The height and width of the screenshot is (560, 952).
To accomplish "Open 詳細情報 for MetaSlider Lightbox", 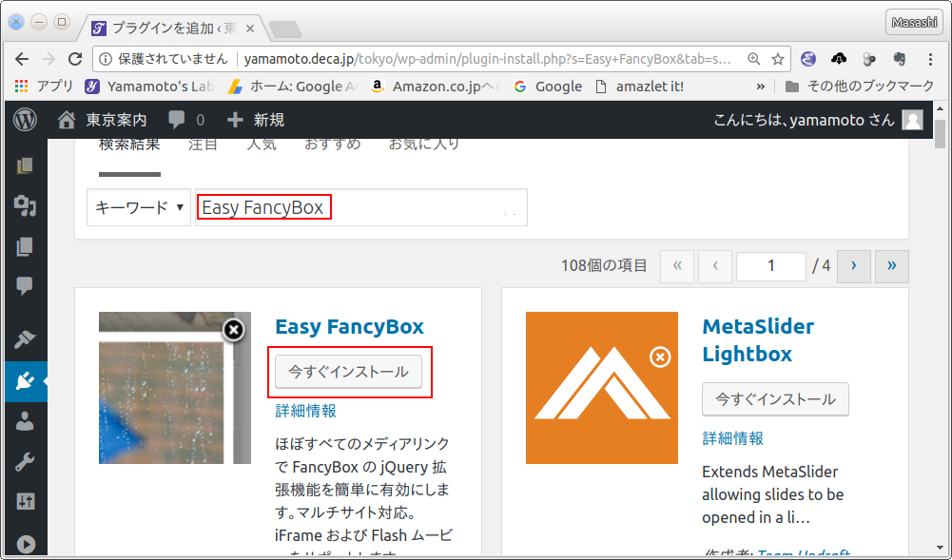I will 733,438.
